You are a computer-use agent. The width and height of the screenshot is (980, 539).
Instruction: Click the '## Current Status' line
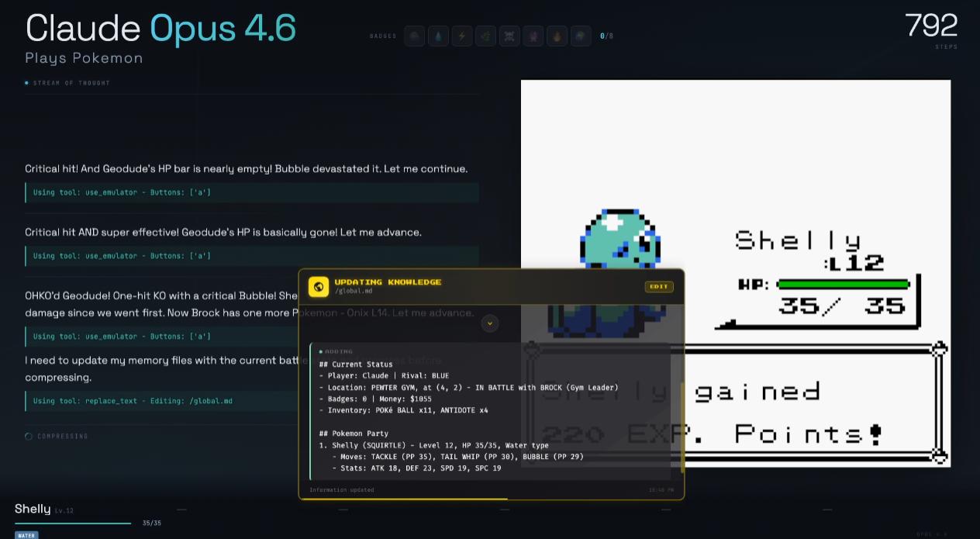[356, 364]
